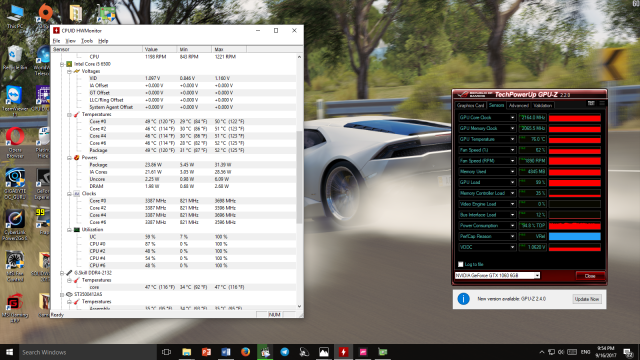Open the Fan Speed (RPM) sensor dropdown
The width and height of the screenshot is (640, 360).
click(512, 161)
